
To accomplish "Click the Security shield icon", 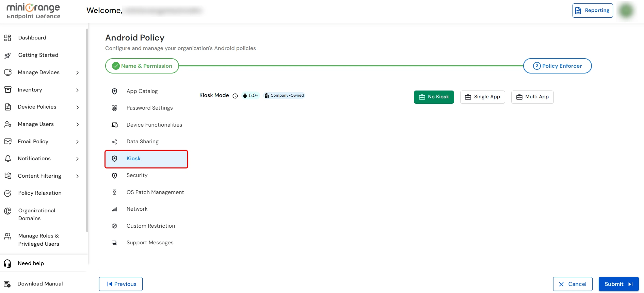I will tap(115, 176).
